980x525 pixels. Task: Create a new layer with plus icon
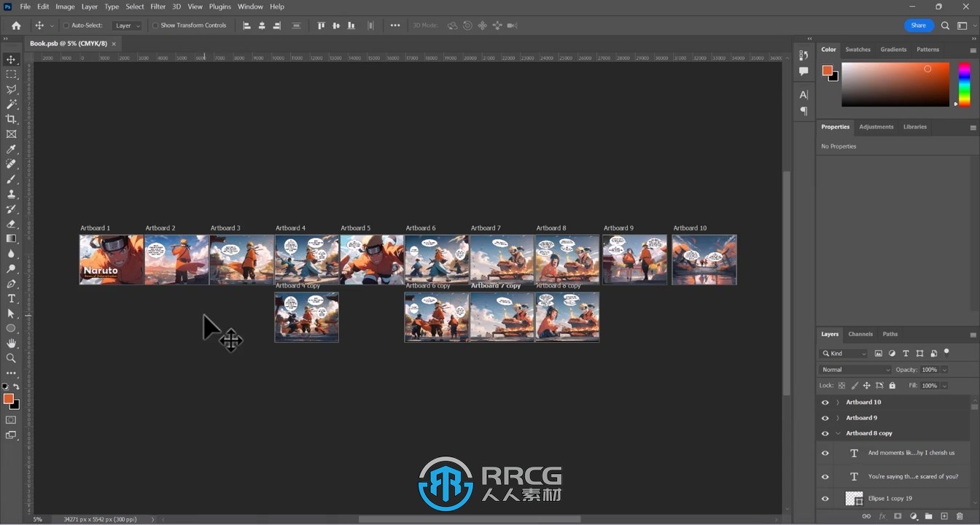(x=944, y=516)
